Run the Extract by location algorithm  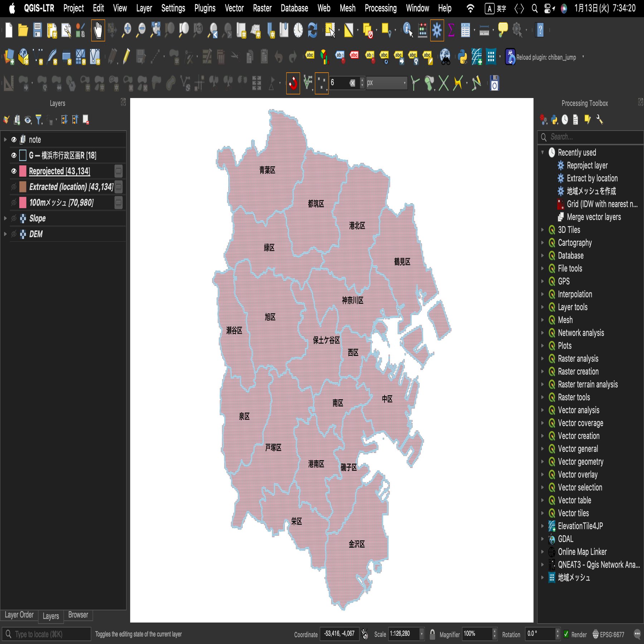592,178
